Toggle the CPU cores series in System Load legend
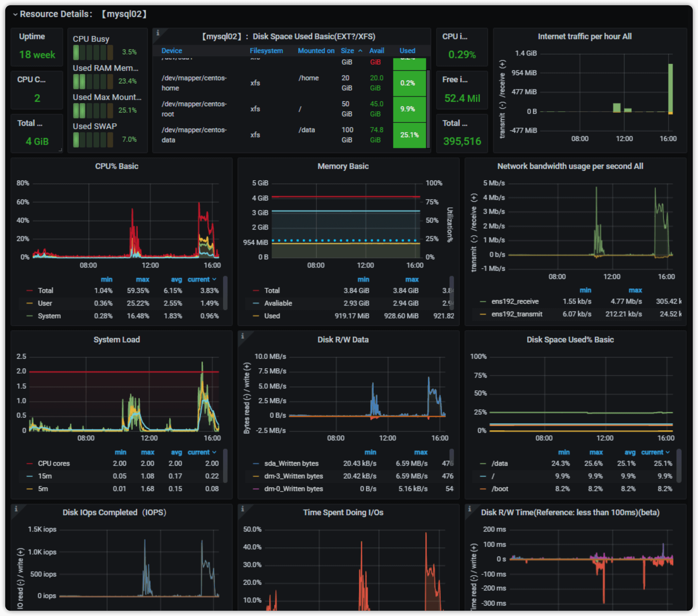Viewport: 698px width, 616px height. tap(54, 464)
